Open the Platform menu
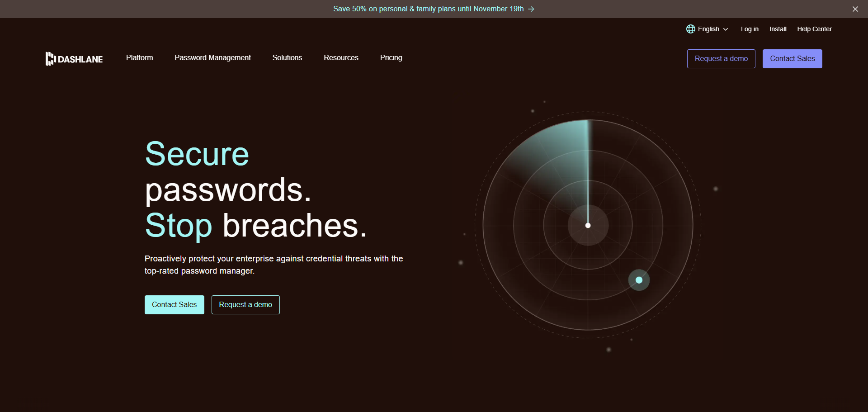 click(139, 58)
